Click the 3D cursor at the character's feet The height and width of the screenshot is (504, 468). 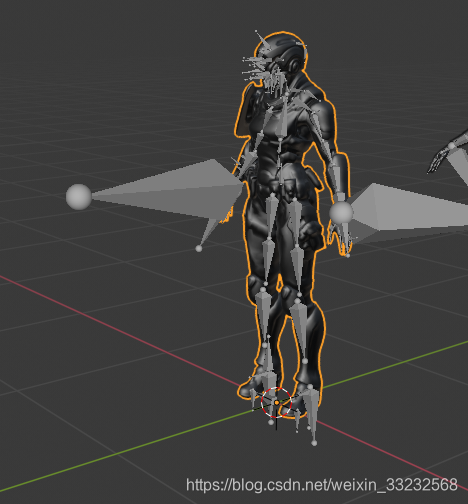coord(276,403)
